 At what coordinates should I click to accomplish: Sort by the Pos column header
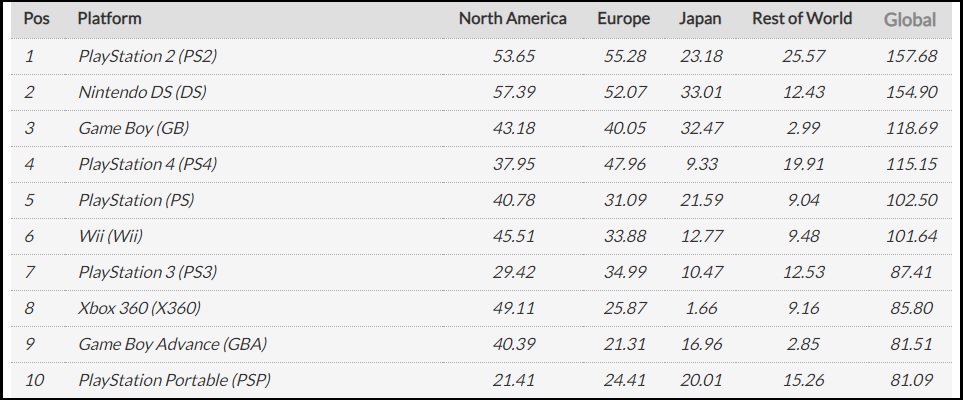(x=36, y=18)
